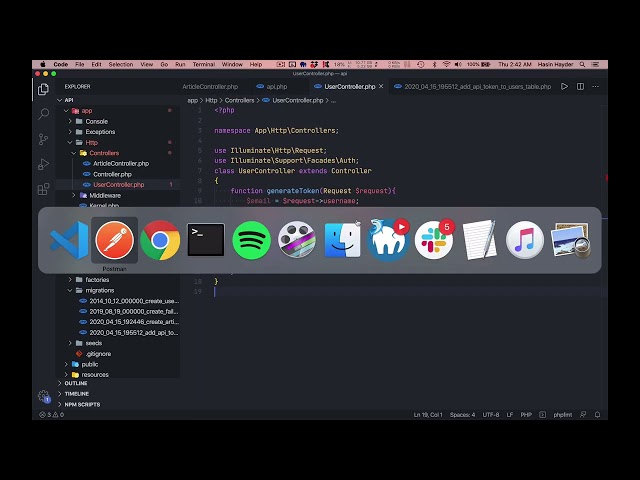Change end of line sequence LF
Image resolution: width=640 pixels, height=480 pixels.
[510, 415]
